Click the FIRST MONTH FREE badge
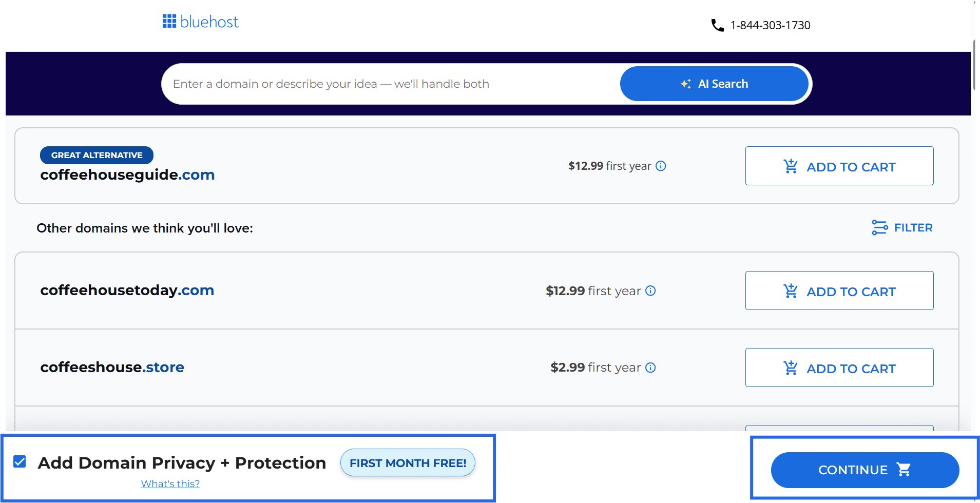Image resolution: width=980 pixels, height=503 pixels. tap(407, 462)
